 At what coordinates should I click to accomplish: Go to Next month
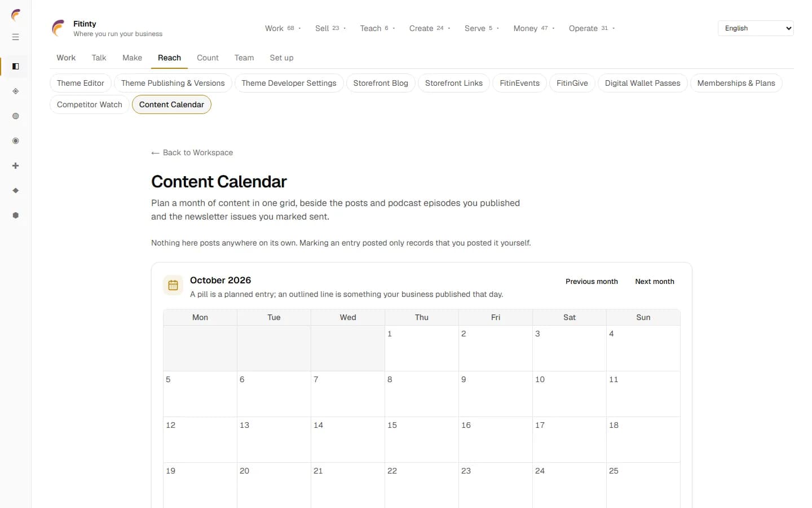pos(655,282)
